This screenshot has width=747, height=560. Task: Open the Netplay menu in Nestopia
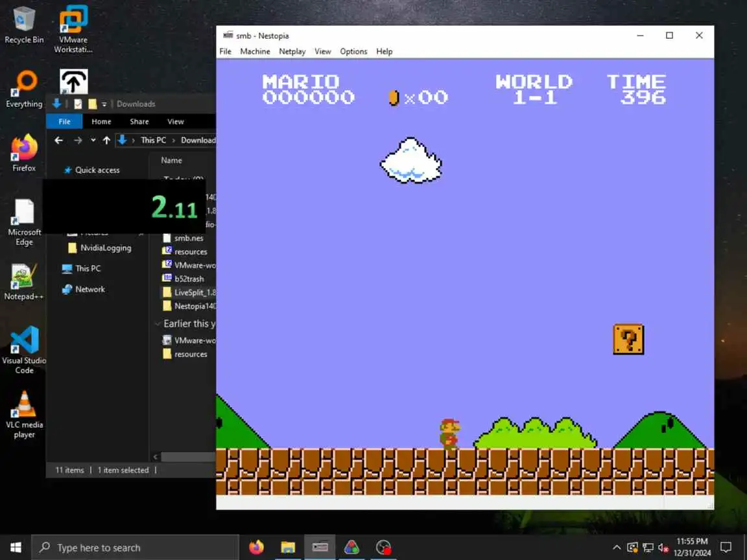pos(292,51)
